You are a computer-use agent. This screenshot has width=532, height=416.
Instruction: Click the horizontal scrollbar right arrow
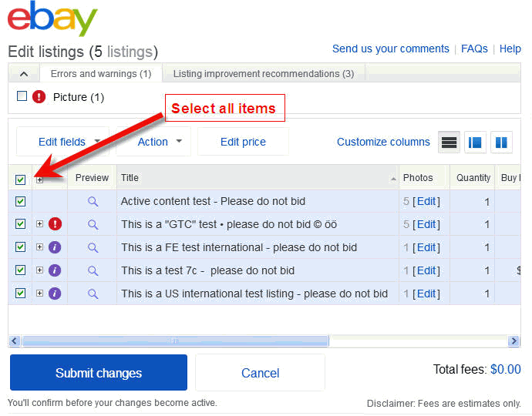coord(513,341)
